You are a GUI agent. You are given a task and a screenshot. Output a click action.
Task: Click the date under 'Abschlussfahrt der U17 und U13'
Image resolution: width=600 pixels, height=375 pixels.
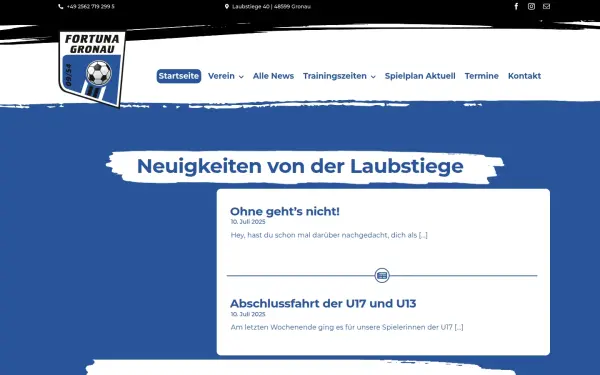(248, 314)
